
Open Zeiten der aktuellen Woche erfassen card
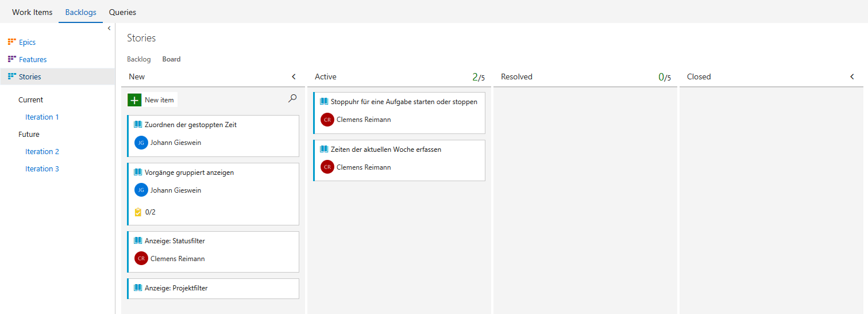tap(399, 160)
